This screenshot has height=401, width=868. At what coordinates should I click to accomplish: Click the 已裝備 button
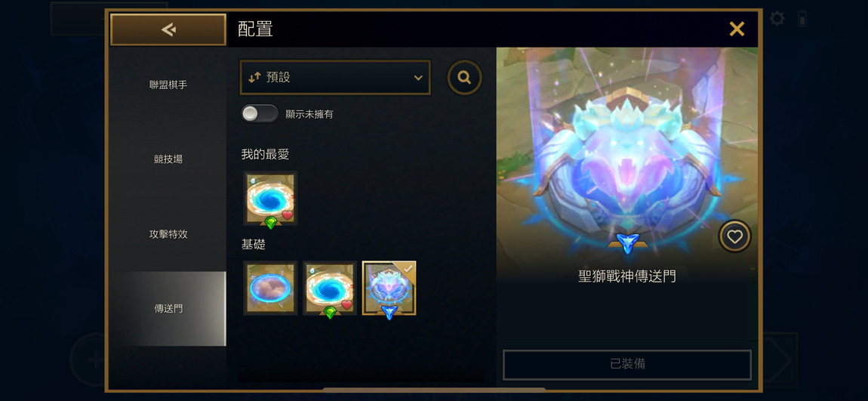pyautogui.click(x=627, y=365)
